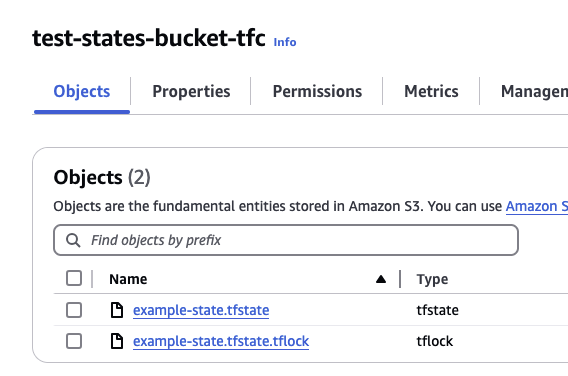Open the Info link next to the bucket name
The image size is (568, 376).
tap(285, 42)
